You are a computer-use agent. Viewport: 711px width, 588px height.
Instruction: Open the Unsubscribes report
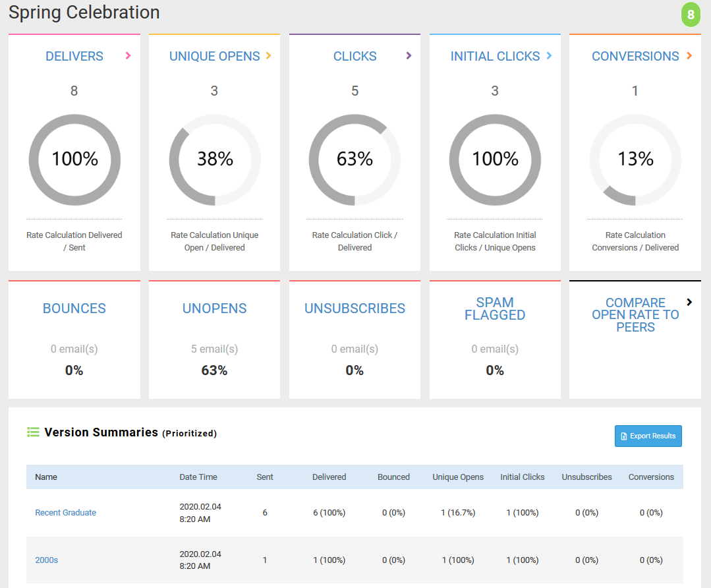pos(355,309)
